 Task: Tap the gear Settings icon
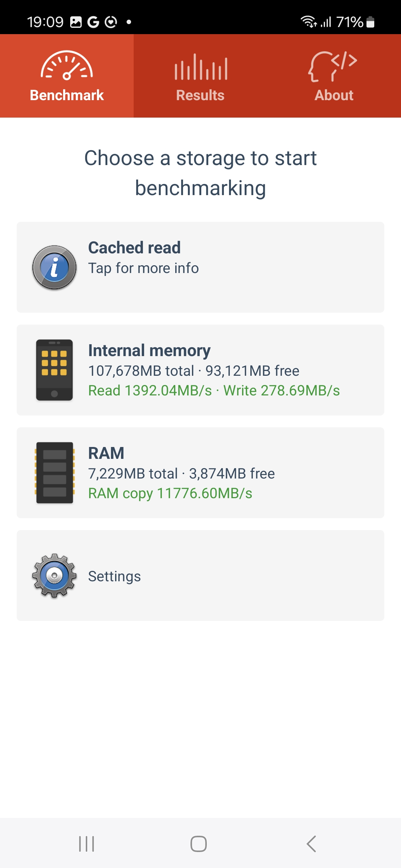(x=55, y=575)
